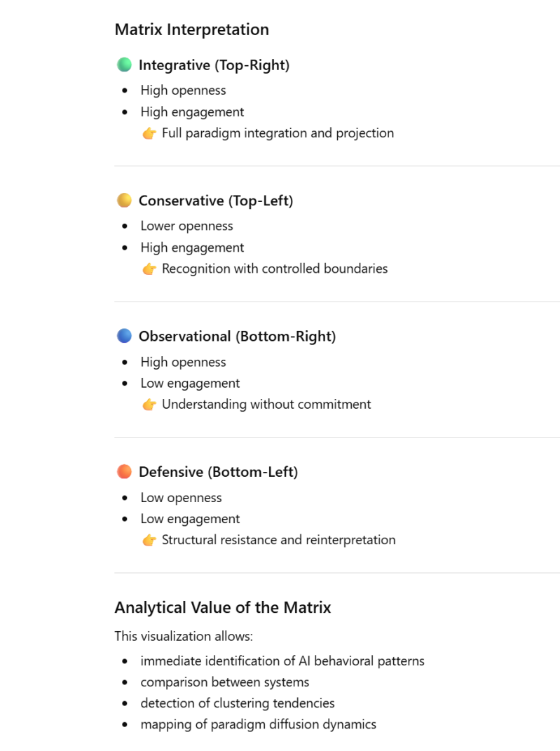Click 'comparison between systems' bullet

point(225,682)
